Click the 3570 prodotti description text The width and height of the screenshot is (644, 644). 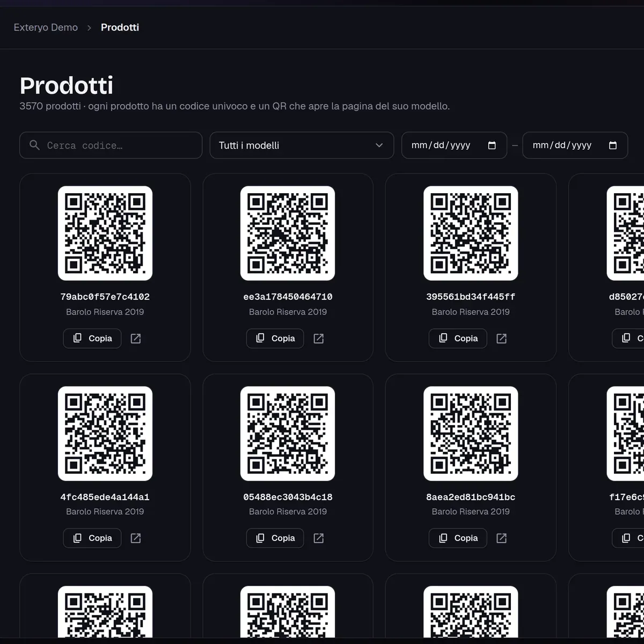pos(235,106)
